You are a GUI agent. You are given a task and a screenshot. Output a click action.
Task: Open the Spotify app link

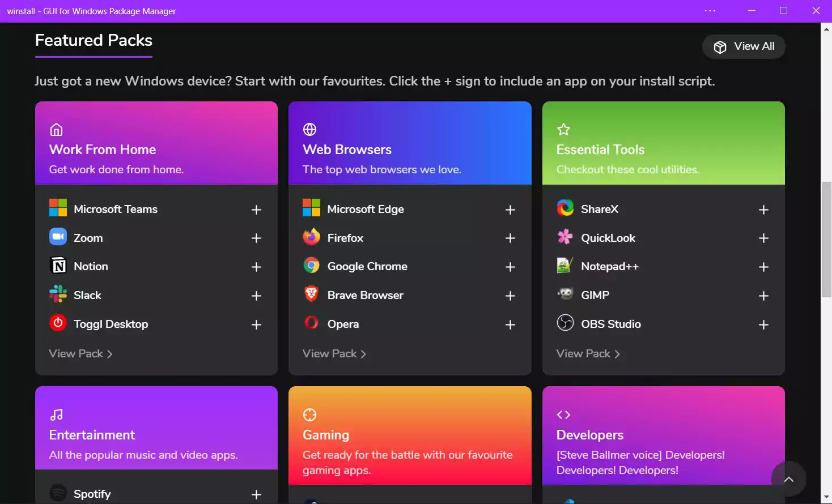pyautogui.click(x=92, y=494)
